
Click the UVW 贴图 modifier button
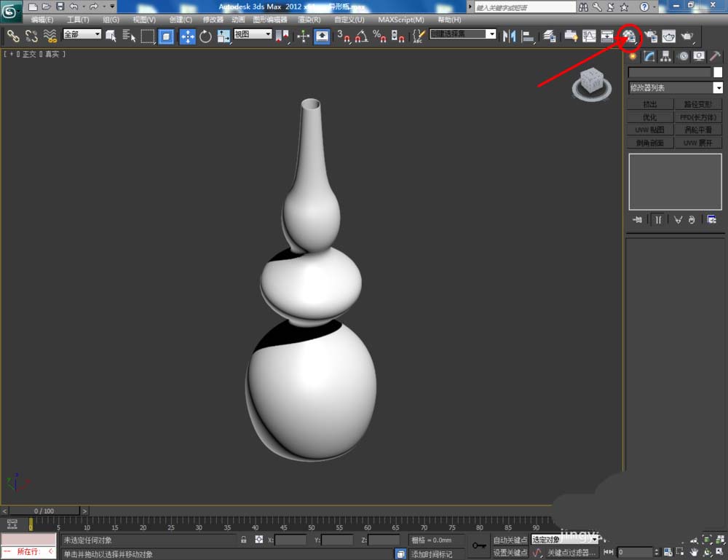pyautogui.click(x=649, y=130)
